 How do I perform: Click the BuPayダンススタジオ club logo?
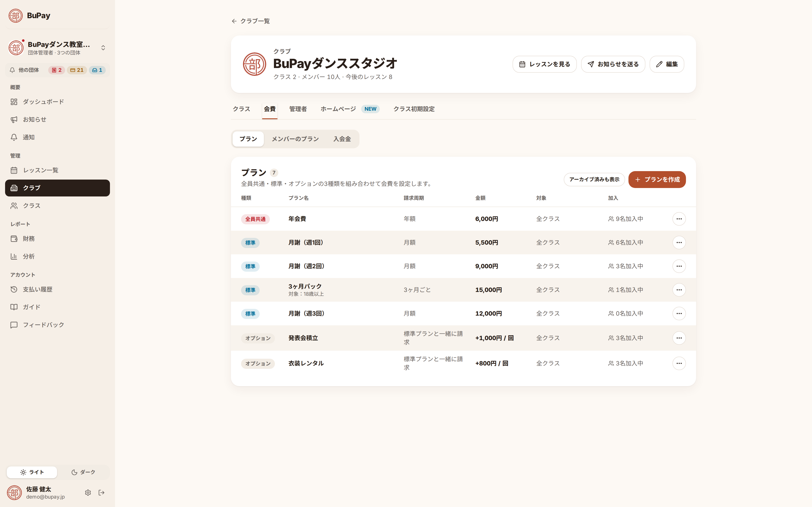coord(254,64)
